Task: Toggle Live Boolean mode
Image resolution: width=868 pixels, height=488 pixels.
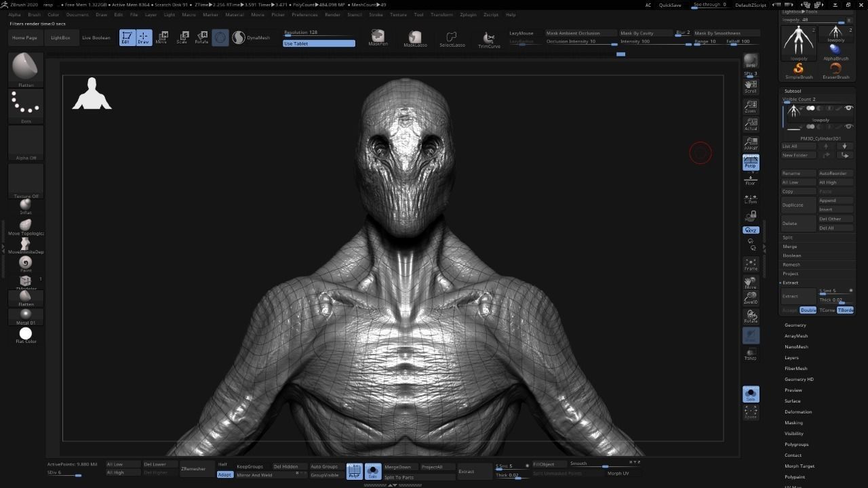Action: tap(96, 38)
